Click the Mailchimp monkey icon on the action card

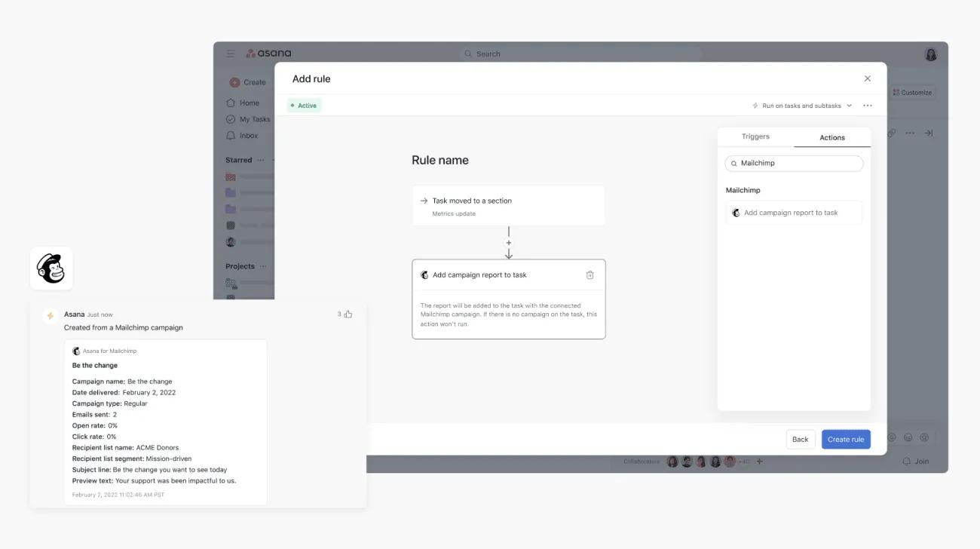tap(426, 274)
